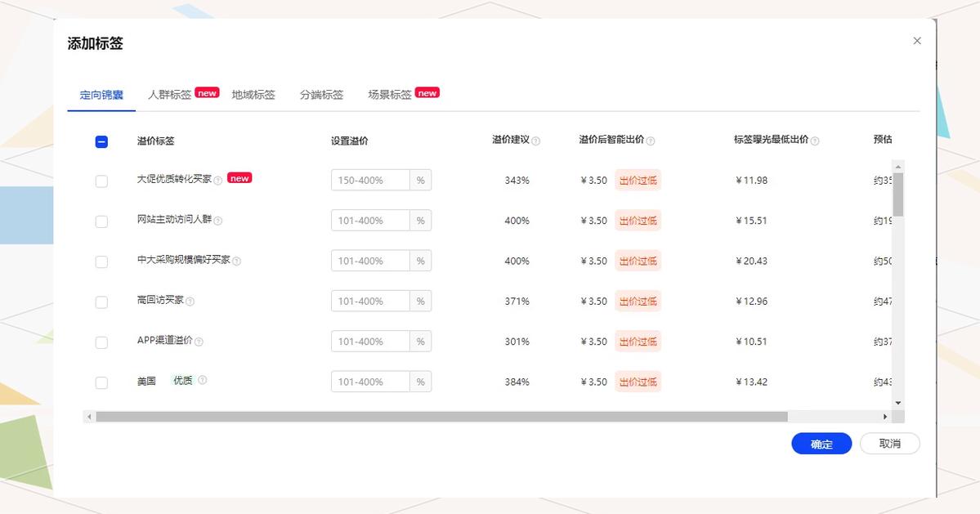Open help tooltip for 高回访买家
This screenshot has height=514, width=980.
191,301
